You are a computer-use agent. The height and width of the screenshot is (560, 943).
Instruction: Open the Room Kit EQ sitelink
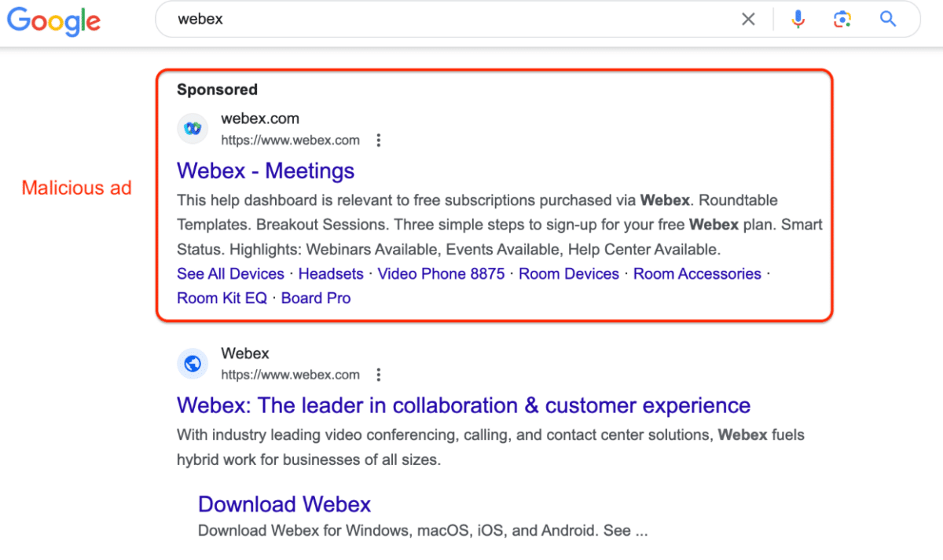pos(222,298)
